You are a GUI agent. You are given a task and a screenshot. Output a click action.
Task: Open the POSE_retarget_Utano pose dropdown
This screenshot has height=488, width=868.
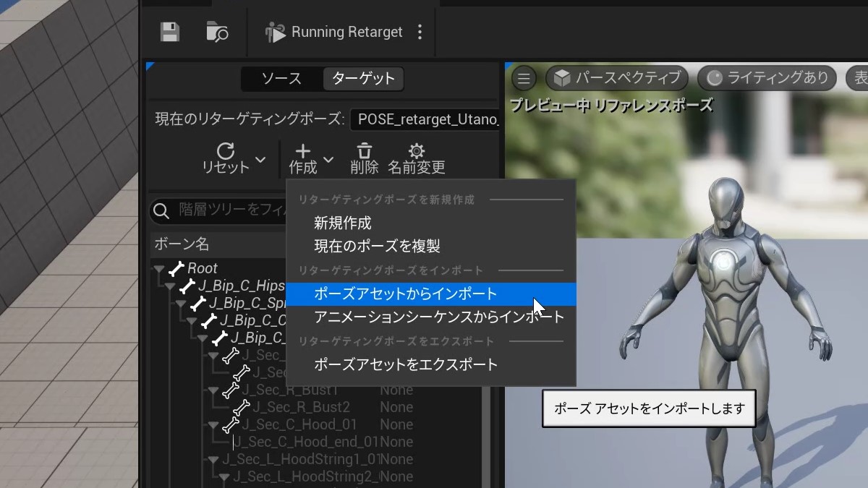[x=425, y=119]
